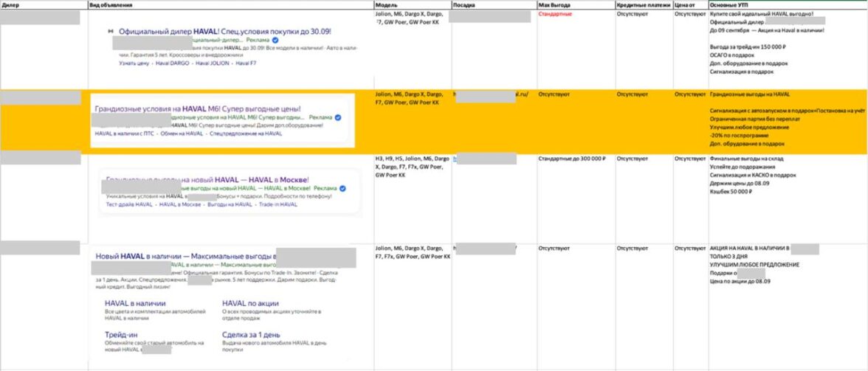Viewport: 868px width, 371px height.
Task: Select the Вид объявления column header
Action: tap(231, 5)
